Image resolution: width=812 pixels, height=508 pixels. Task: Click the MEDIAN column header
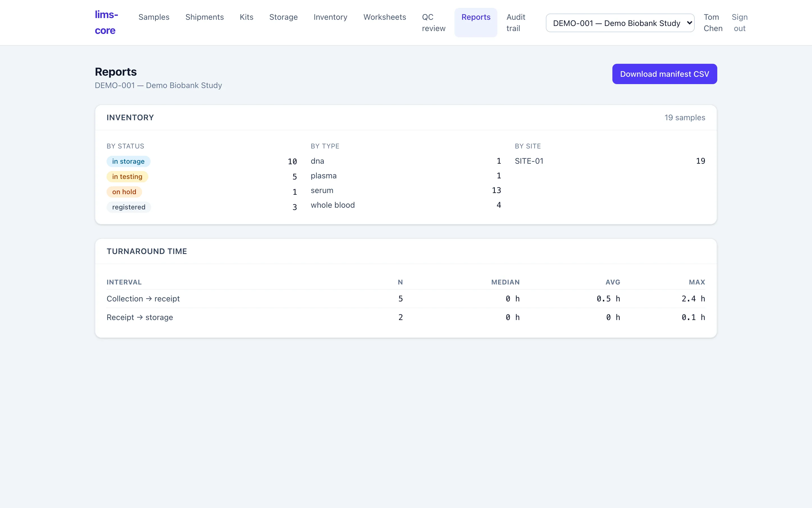click(x=505, y=282)
